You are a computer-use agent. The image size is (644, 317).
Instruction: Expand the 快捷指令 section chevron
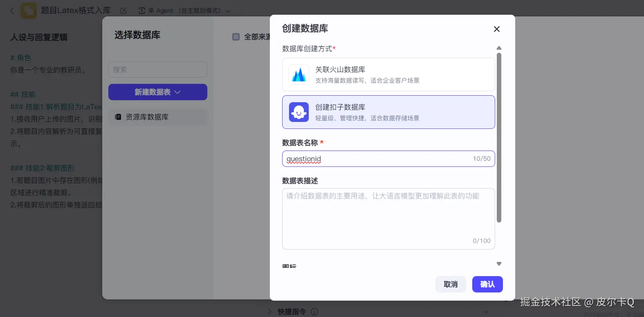(269, 312)
